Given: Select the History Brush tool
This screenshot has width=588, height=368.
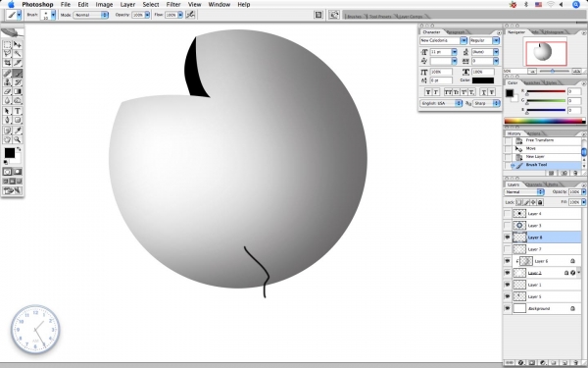Looking at the screenshot, I should [18, 82].
